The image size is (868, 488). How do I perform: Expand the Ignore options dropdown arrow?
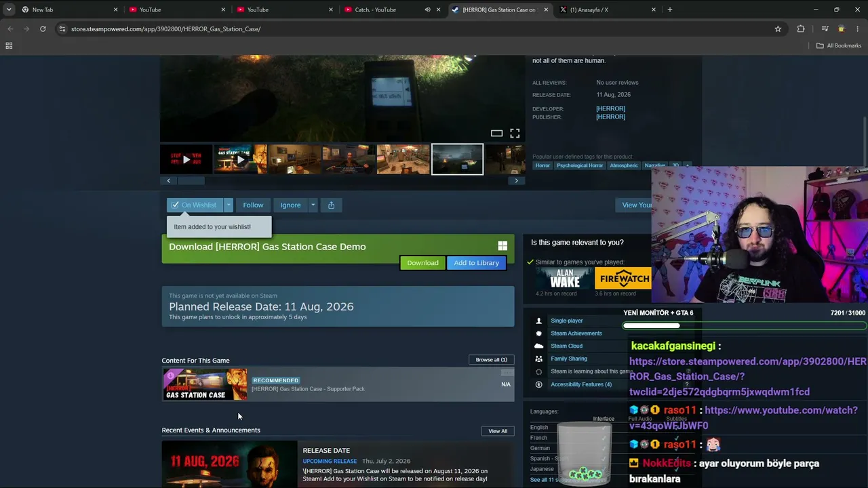point(313,205)
